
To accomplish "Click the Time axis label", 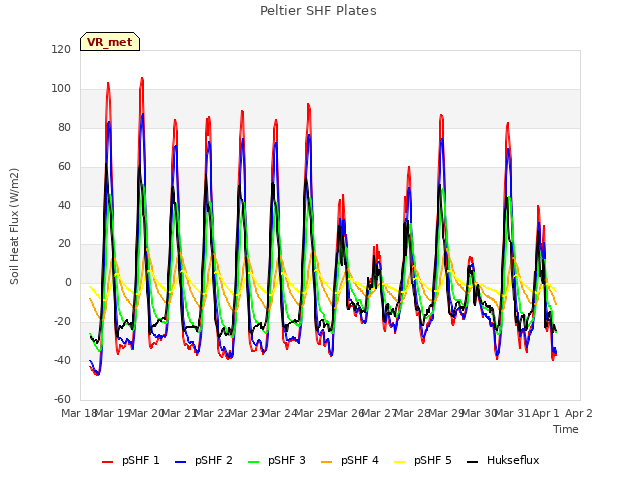I will click(566, 429).
